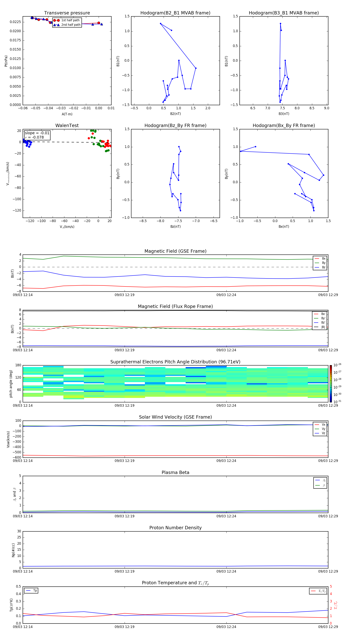Viewport: 351px width, 644px height.
Task: Select the Bz' entry in flux rope legend
Action: pos(320,323)
